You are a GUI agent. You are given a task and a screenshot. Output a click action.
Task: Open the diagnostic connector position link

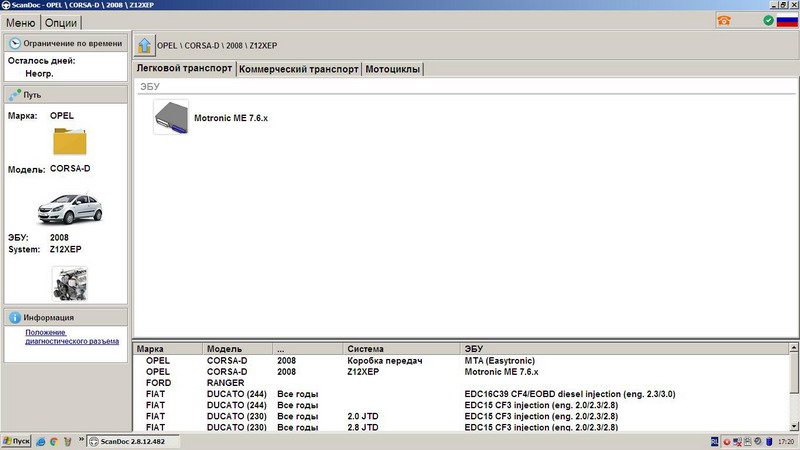pyautogui.click(x=72, y=337)
